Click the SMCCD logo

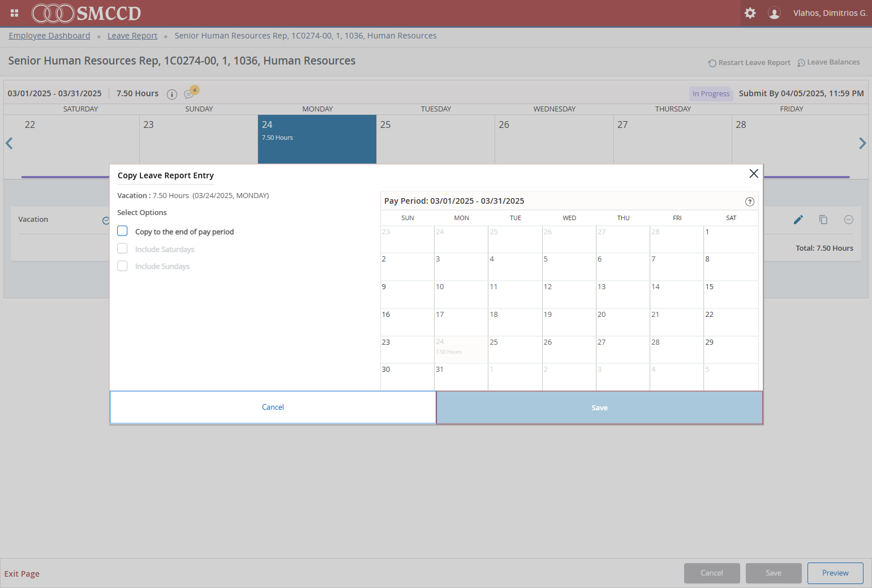point(86,13)
